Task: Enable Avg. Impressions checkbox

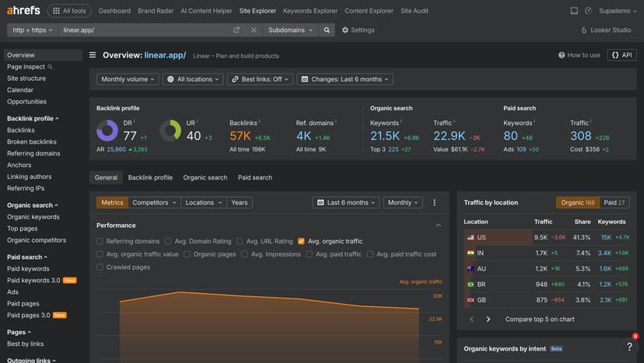Action: pyautogui.click(x=244, y=254)
